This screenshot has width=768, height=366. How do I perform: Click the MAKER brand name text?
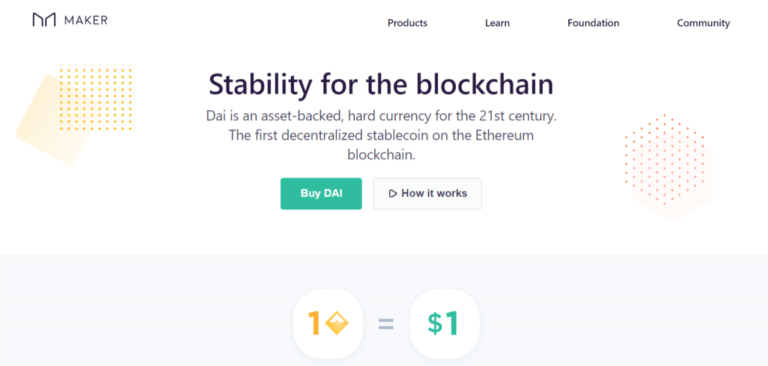[86, 21]
